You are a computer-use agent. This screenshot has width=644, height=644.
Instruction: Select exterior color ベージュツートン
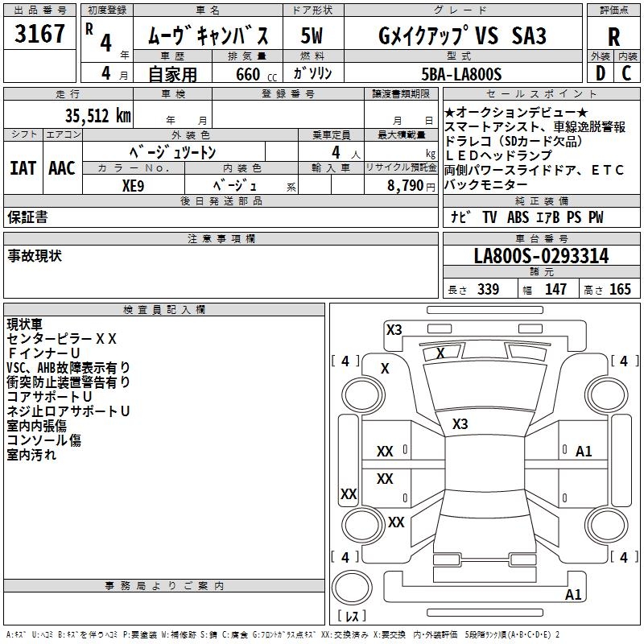coord(172,152)
